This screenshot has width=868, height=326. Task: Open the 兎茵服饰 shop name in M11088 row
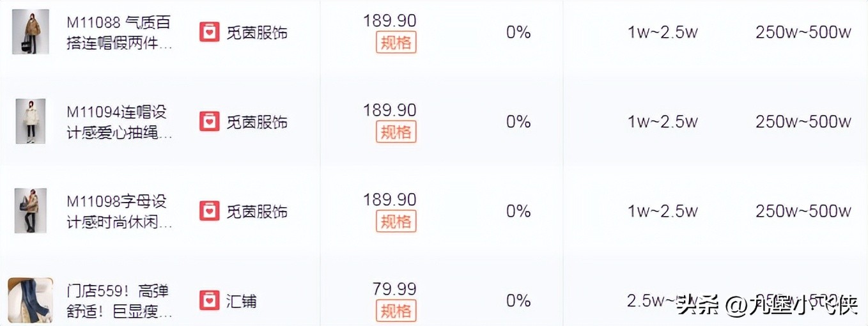pyautogui.click(x=257, y=32)
